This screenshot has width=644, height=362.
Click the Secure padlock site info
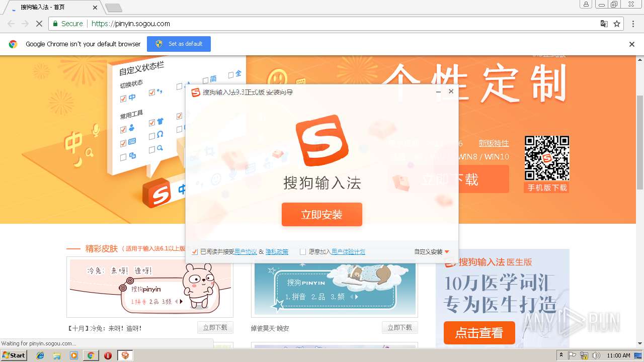point(67,24)
